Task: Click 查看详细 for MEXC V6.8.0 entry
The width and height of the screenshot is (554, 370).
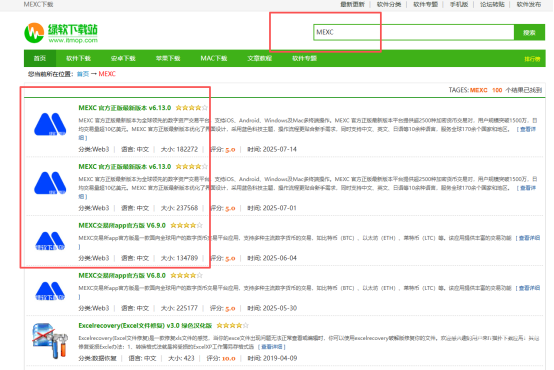Action: 529,288
